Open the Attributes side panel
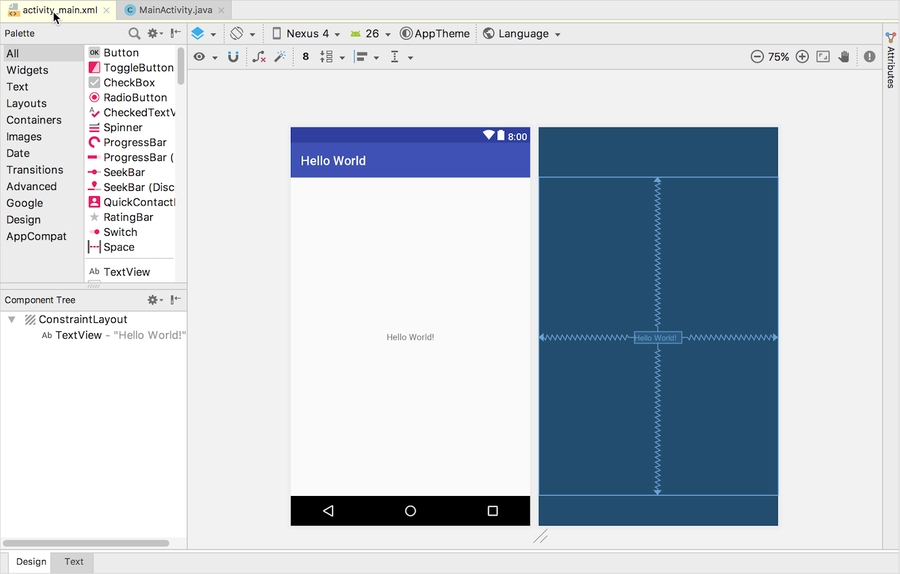Screen dimensions: 900x574 click(x=890, y=62)
